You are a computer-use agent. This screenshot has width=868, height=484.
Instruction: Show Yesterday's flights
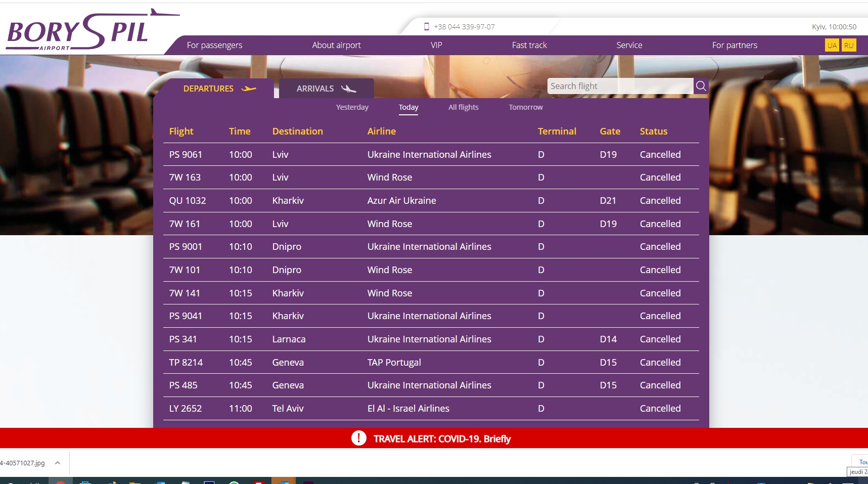[352, 107]
